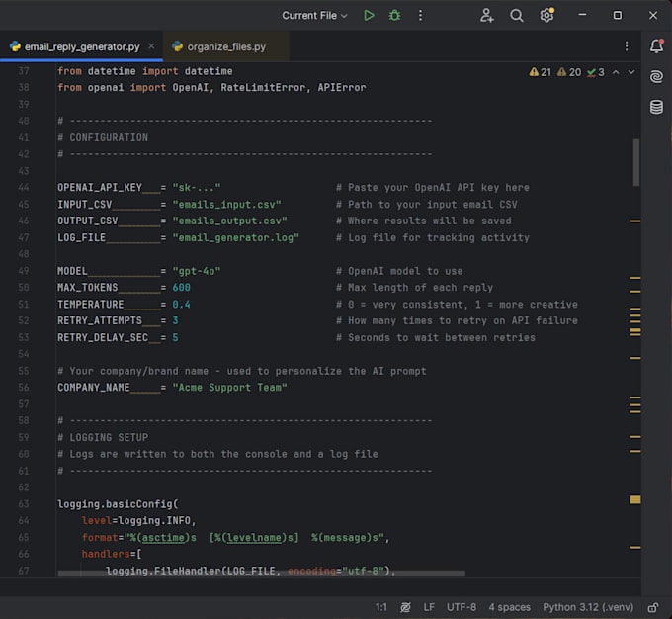
Task: Open the Code With Me add-user icon
Action: pyautogui.click(x=486, y=16)
